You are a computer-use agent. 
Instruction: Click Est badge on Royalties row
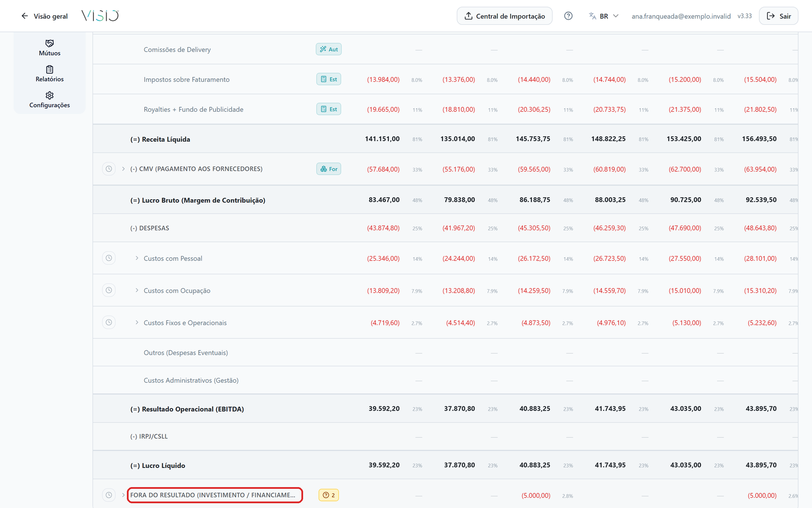click(329, 109)
